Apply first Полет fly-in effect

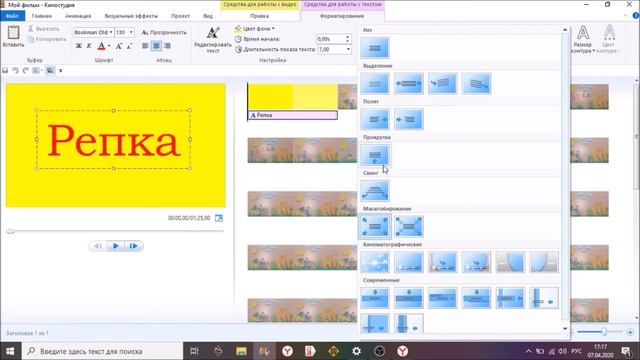pos(375,119)
